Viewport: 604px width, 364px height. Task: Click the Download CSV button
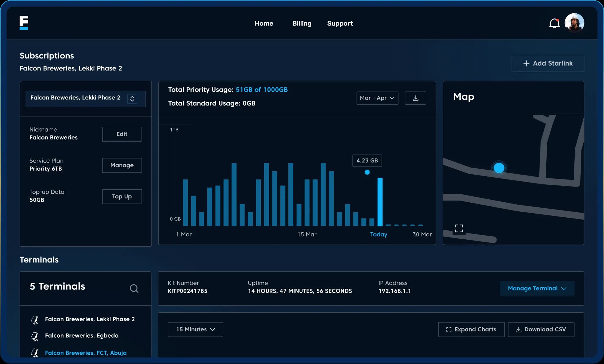click(541, 329)
